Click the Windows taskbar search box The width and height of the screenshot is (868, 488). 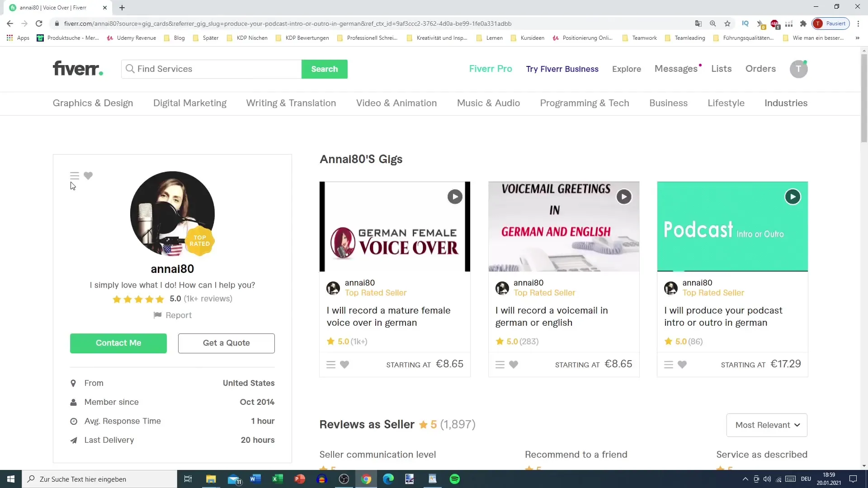(x=99, y=479)
